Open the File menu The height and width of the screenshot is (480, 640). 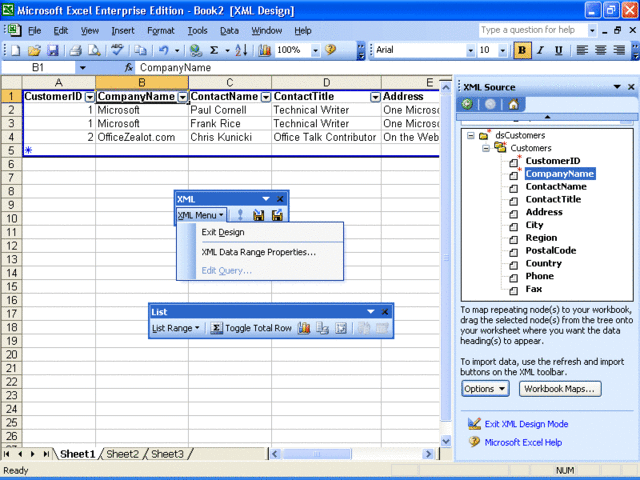34,31
